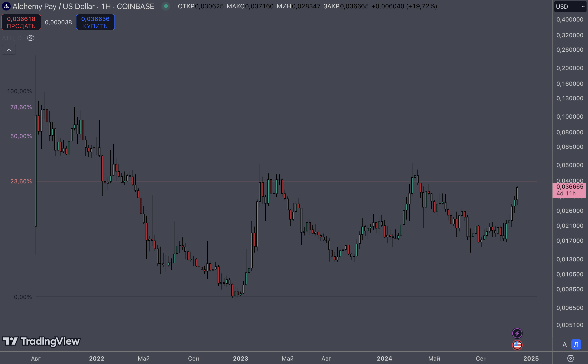Click the Alchemy Pay coin logo icon

6,6
